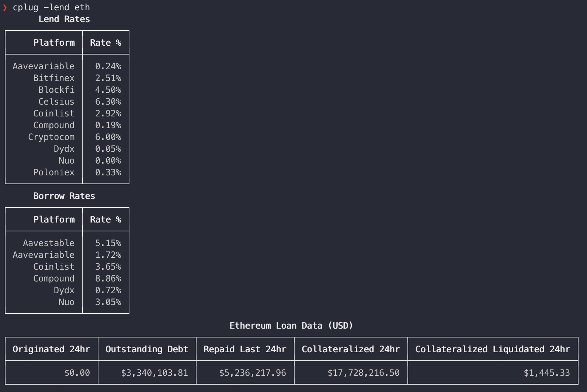
Task: Select the "Borrow Rates" table title
Action: click(x=64, y=196)
